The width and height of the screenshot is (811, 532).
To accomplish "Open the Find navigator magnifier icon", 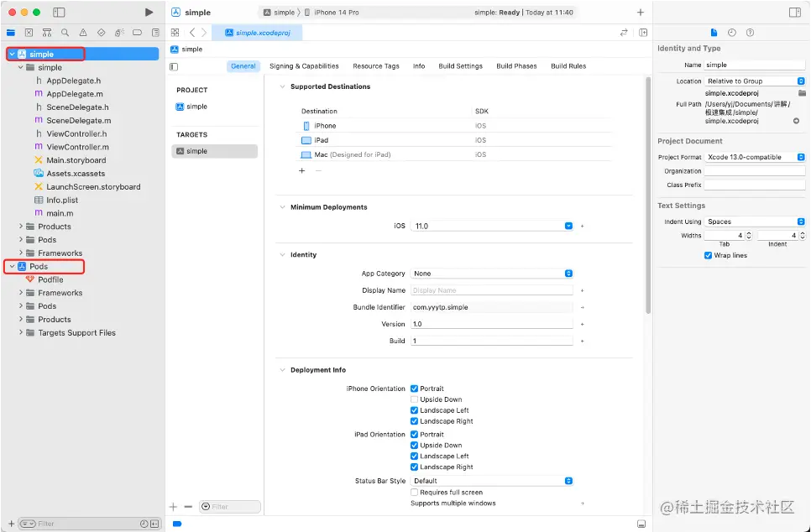I will [65, 33].
